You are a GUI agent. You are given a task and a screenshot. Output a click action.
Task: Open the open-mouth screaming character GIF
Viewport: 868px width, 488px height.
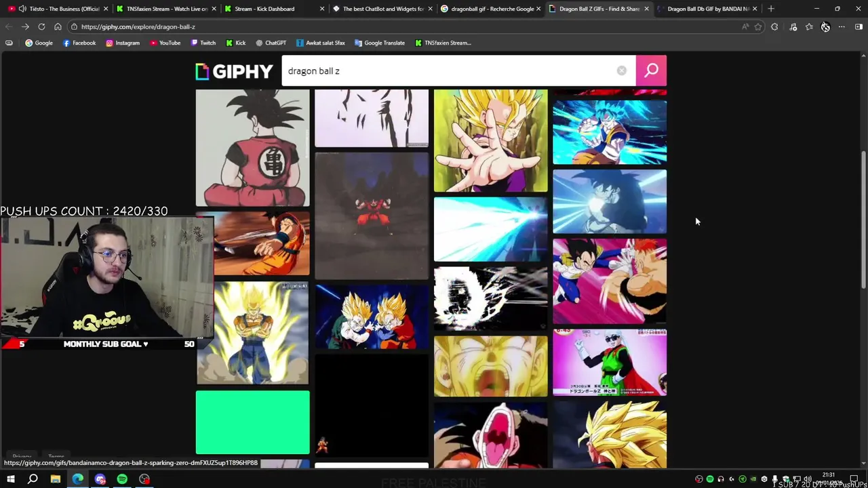point(490,434)
